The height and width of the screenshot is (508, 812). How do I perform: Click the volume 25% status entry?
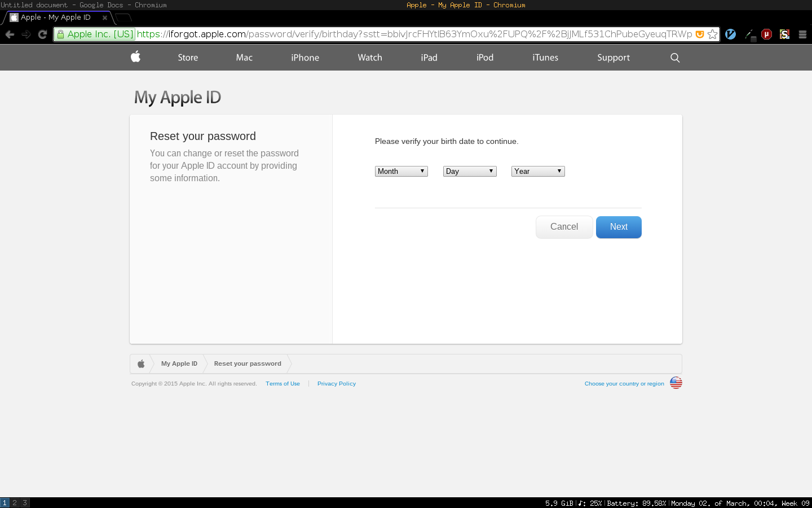coord(590,503)
